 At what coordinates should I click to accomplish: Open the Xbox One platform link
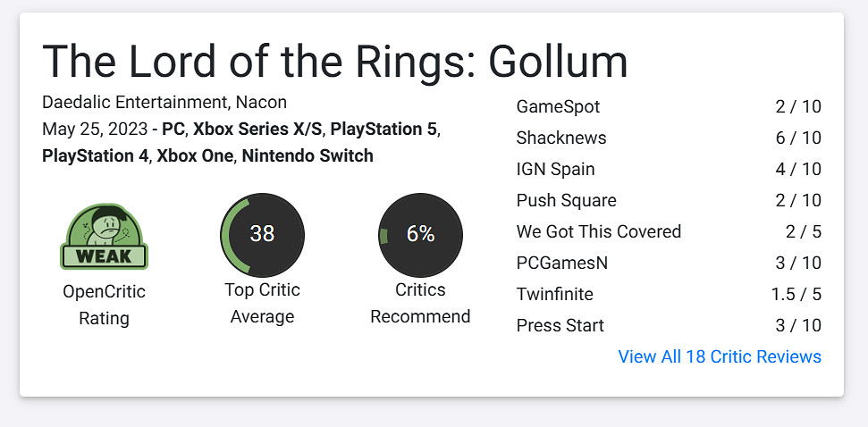(x=195, y=156)
